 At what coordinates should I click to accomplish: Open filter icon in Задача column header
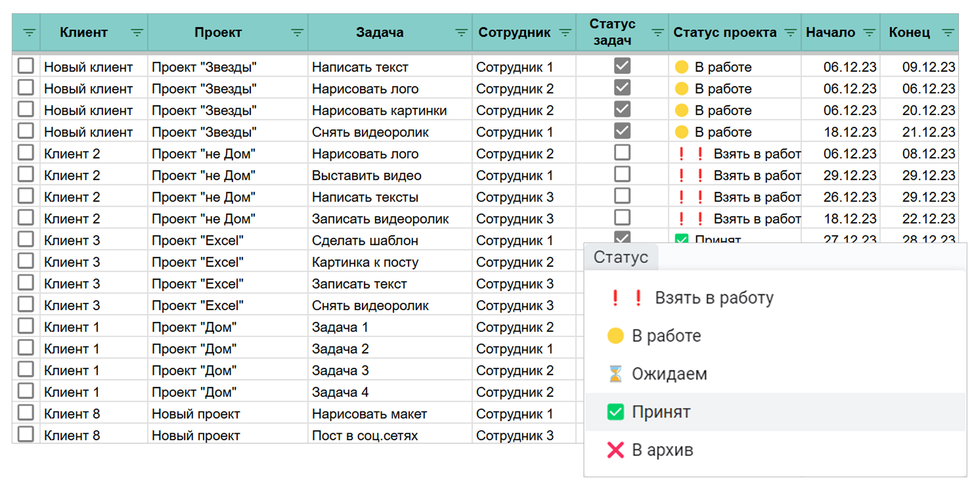(461, 33)
